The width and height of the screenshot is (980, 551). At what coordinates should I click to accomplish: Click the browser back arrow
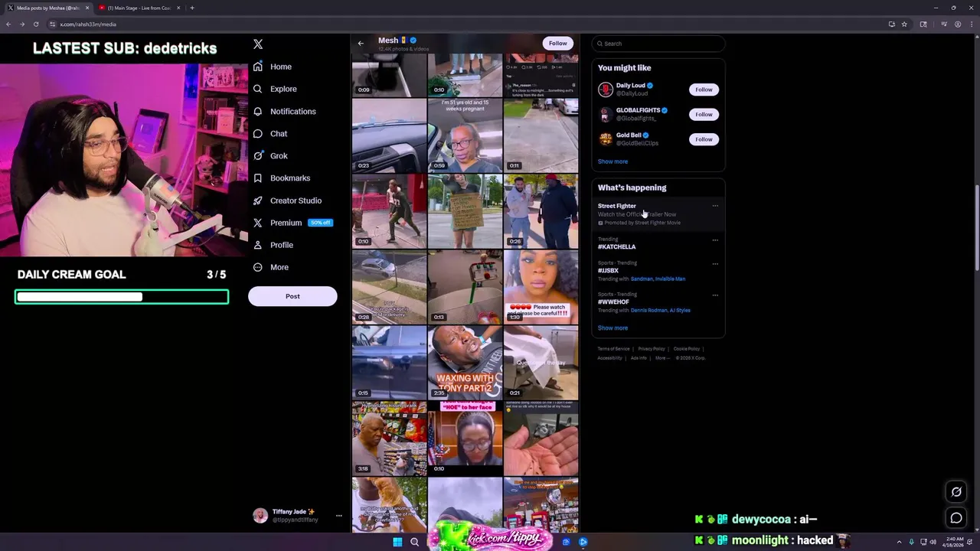[x=8, y=24]
